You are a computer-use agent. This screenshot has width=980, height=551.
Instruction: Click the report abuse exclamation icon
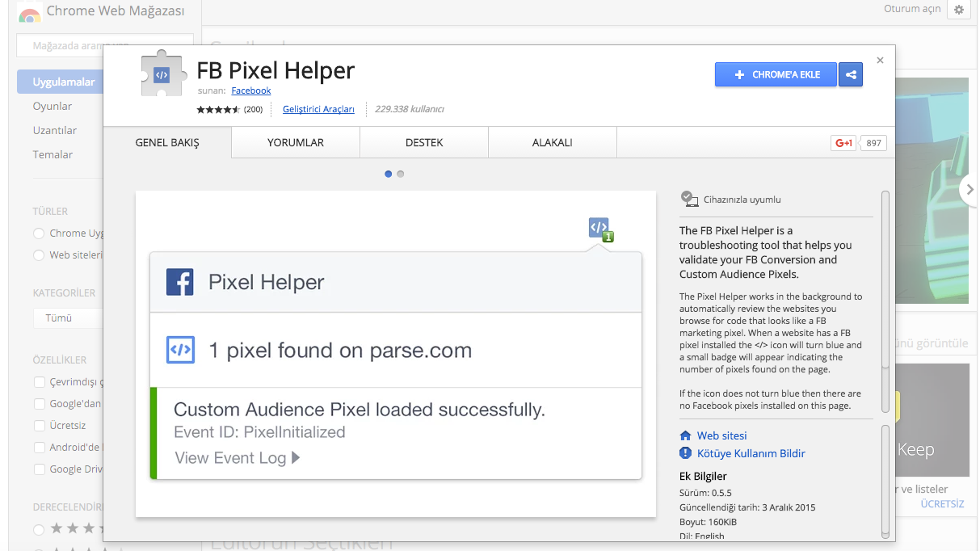[x=686, y=453]
